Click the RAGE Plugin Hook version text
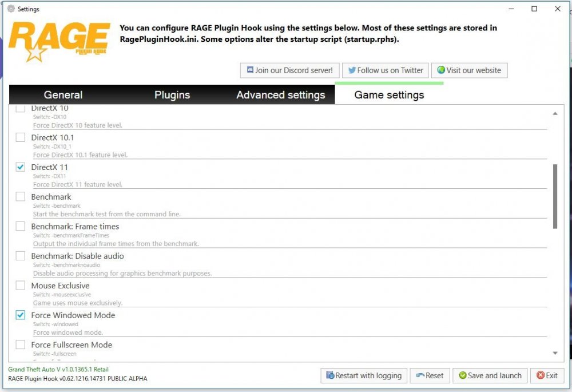Screen dimensions: 572x392 [x=78, y=378]
